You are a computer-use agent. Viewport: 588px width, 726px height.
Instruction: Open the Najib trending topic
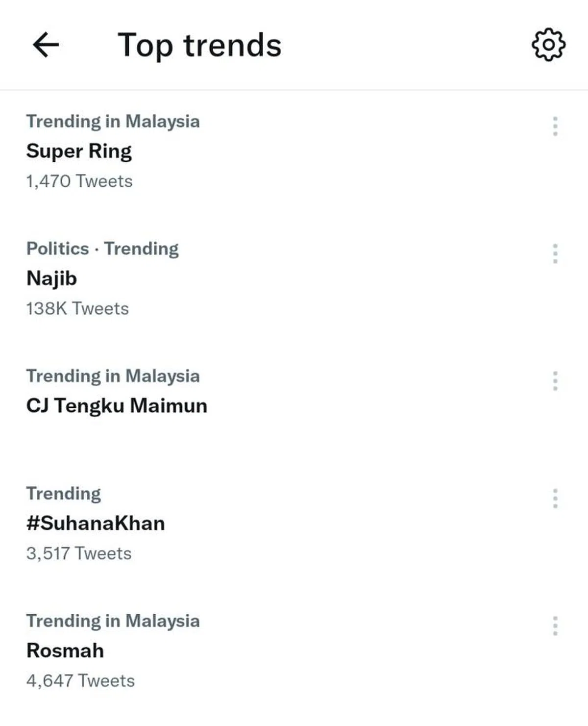tap(51, 278)
